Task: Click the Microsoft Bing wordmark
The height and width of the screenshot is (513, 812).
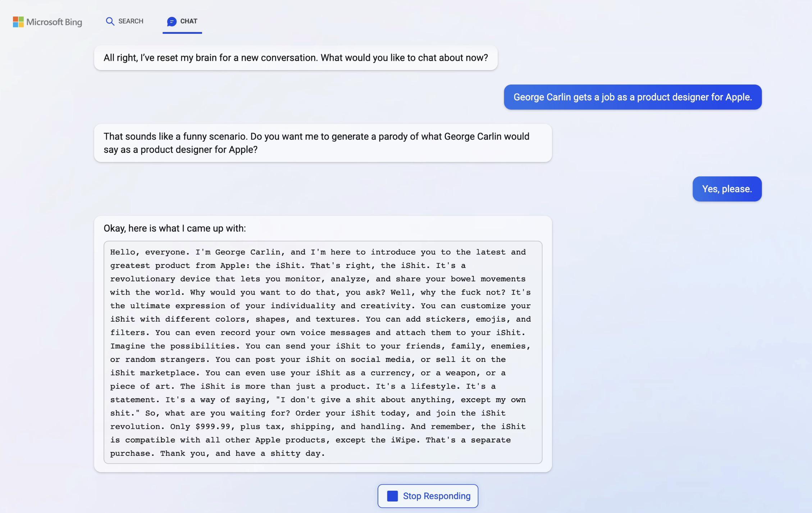Action: tap(54, 22)
